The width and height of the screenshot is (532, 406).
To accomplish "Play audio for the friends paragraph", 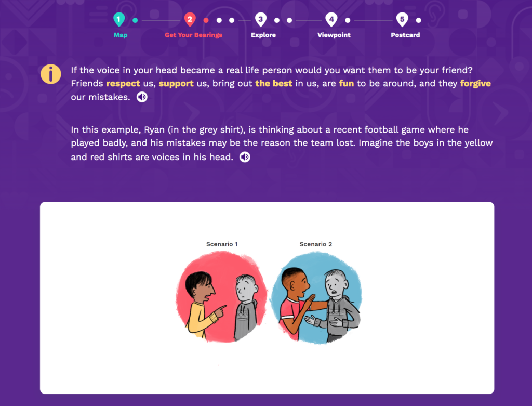I will click(142, 97).
